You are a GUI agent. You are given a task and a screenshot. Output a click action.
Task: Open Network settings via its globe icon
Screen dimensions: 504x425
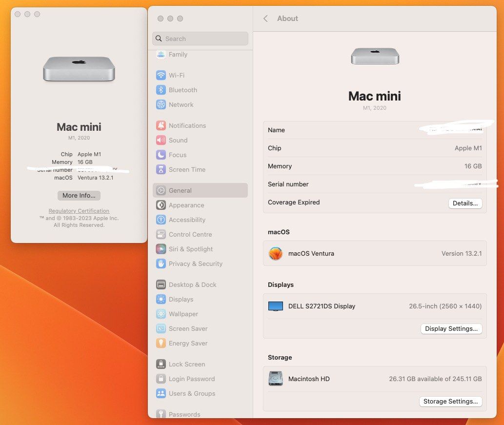point(161,104)
